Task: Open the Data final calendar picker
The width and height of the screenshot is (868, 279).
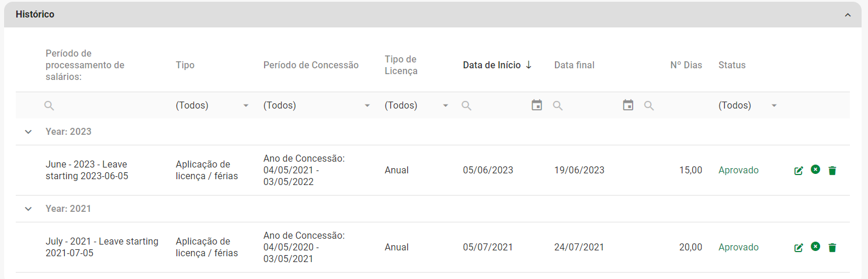Action: click(x=628, y=105)
